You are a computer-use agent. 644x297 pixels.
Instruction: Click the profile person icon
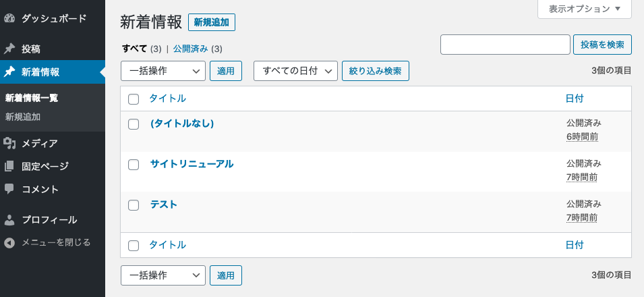[x=9, y=219]
